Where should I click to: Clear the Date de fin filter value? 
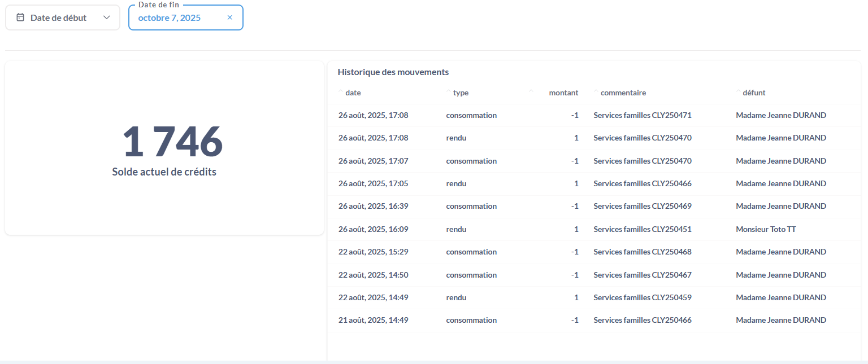click(230, 17)
